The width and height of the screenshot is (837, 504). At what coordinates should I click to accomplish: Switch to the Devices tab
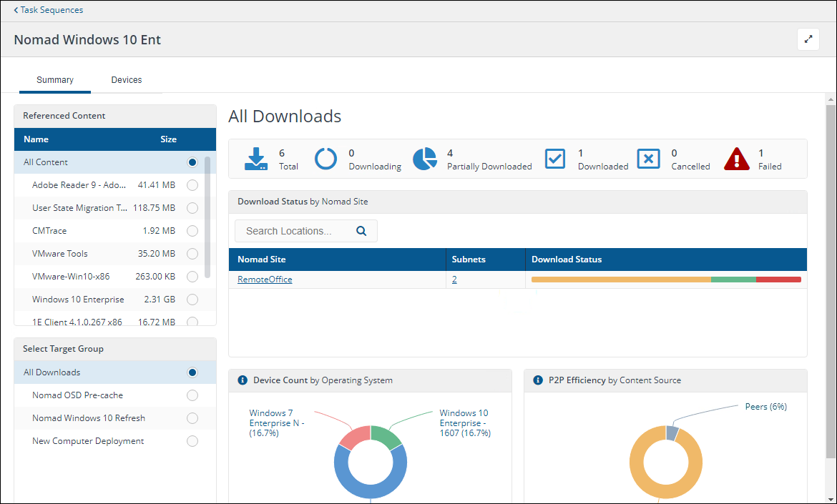coord(127,80)
